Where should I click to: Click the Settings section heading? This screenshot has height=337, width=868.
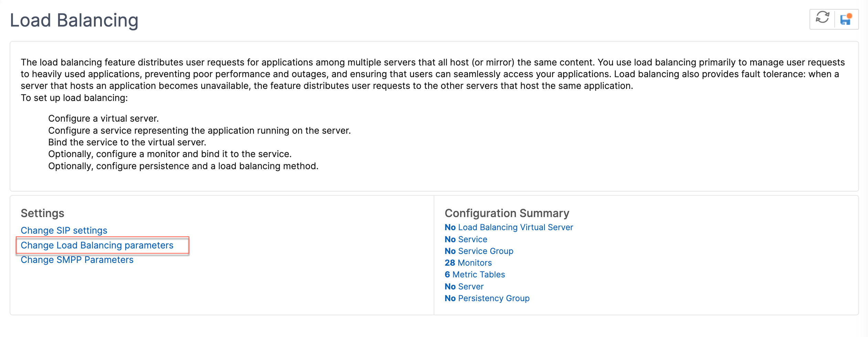[42, 213]
